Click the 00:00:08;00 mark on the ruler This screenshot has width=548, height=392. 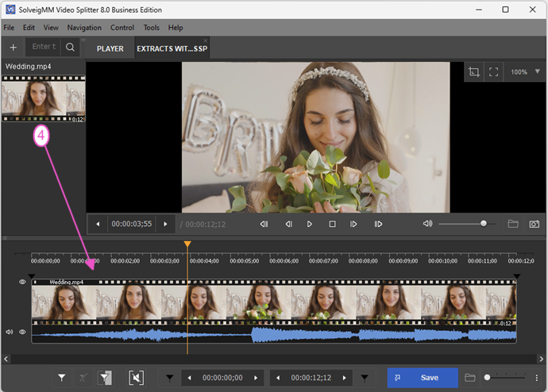363,261
